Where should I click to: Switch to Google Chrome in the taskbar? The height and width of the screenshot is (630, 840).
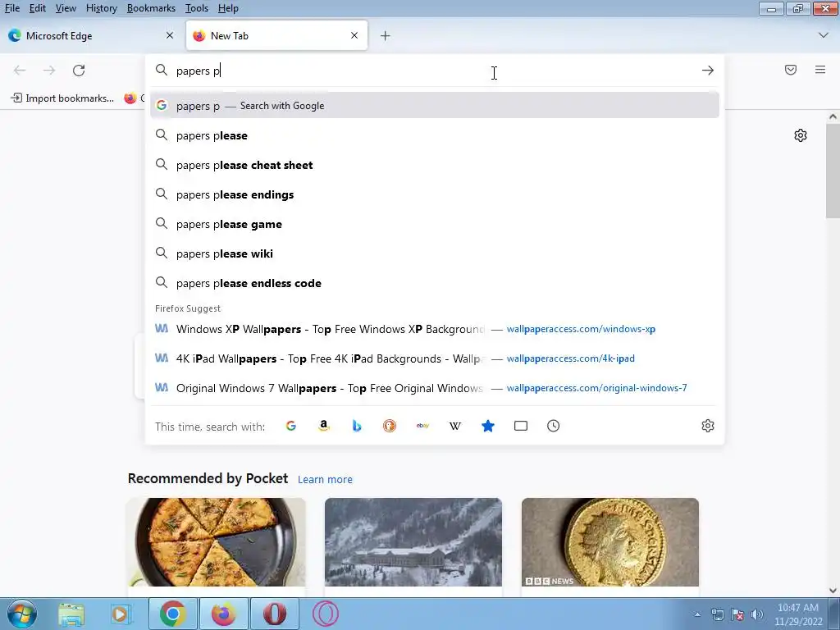pyautogui.click(x=172, y=614)
